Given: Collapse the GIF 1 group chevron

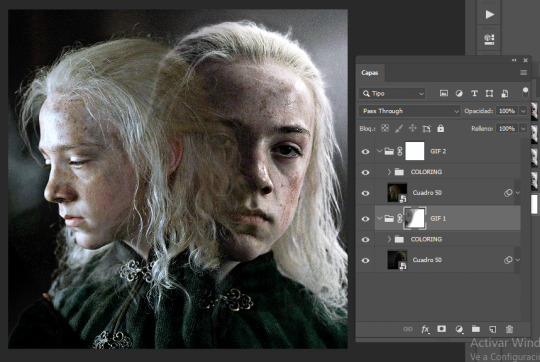Looking at the screenshot, I should click(x=380, y=218).
